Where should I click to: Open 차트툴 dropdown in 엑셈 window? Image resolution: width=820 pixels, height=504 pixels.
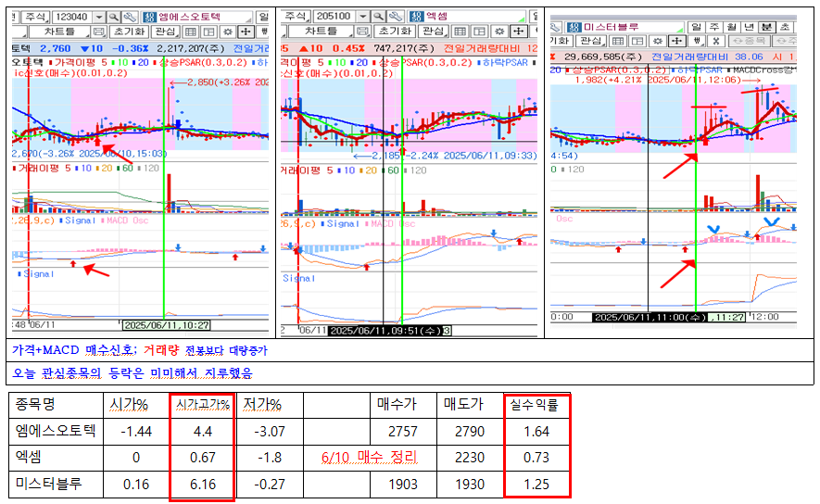click(x=322, y=31)
